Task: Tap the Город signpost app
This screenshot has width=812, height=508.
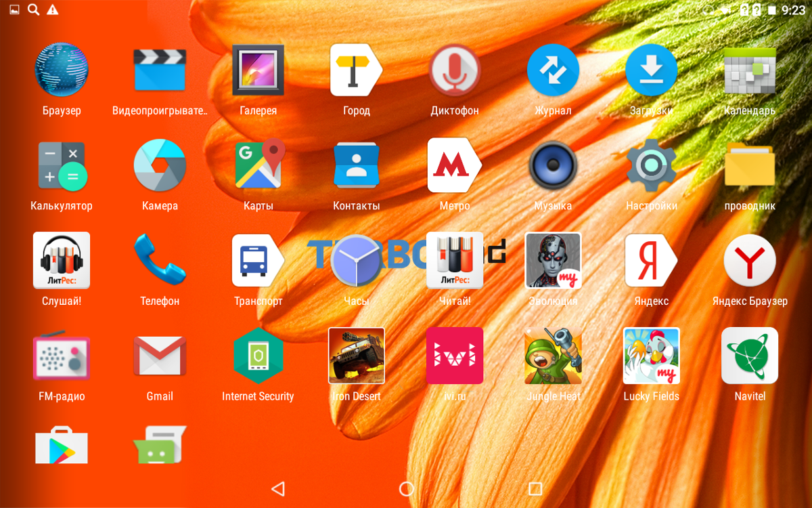Action: [357, 70]
